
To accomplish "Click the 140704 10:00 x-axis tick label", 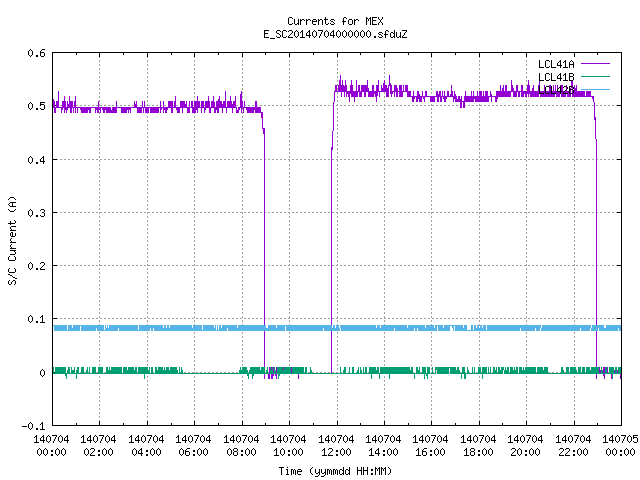I will click(288, 445).
